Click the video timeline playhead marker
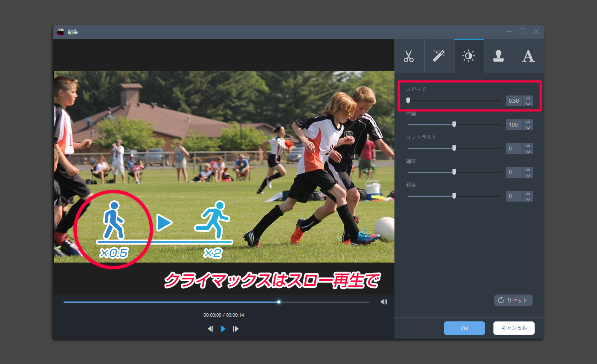 point(279,302)
